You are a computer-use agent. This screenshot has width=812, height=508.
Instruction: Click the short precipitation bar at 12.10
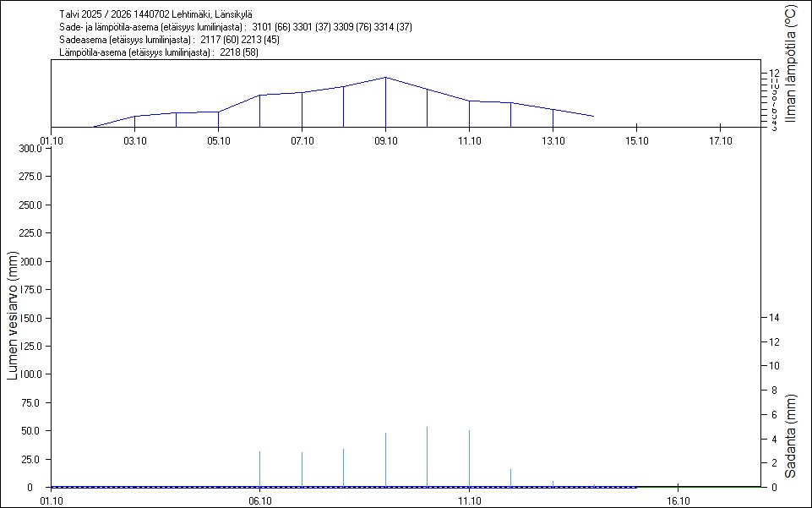[x=510, y=478]
